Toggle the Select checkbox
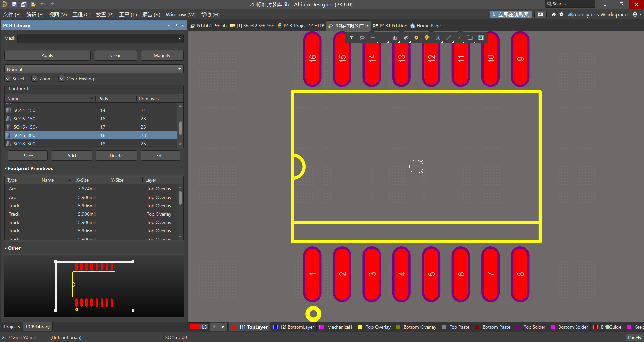Image resolution: width=644 pixels, height=342 pixels. (x=8, y=78)
